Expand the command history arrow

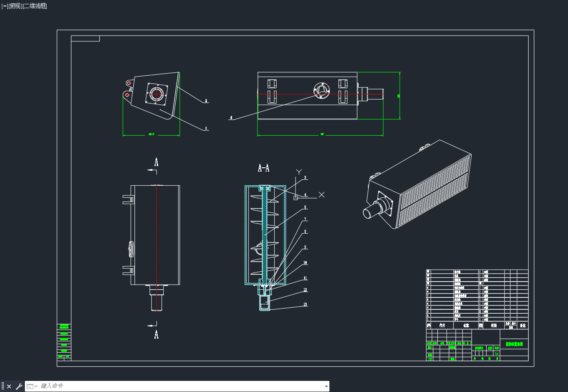(326, 386)
